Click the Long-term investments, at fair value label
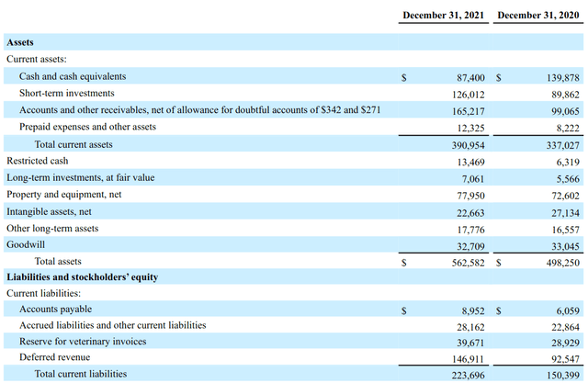Viewport: 588px width, 383px height. pos(81,177)
